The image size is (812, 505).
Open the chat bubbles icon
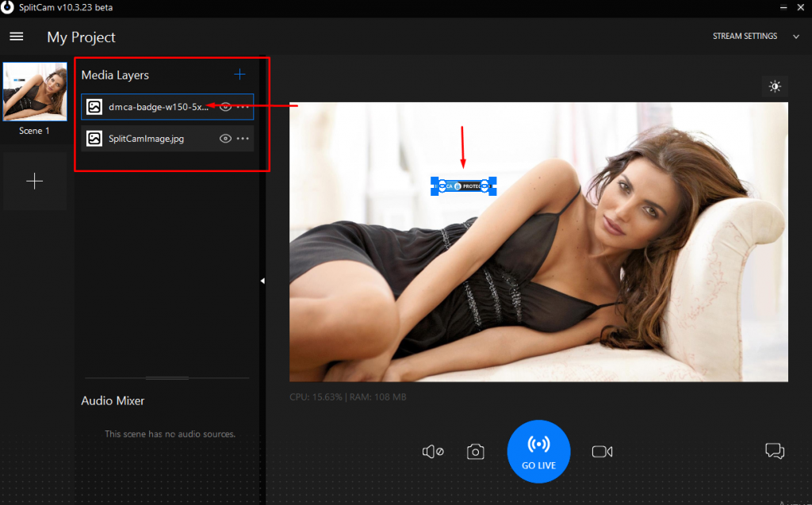[775, 451]
